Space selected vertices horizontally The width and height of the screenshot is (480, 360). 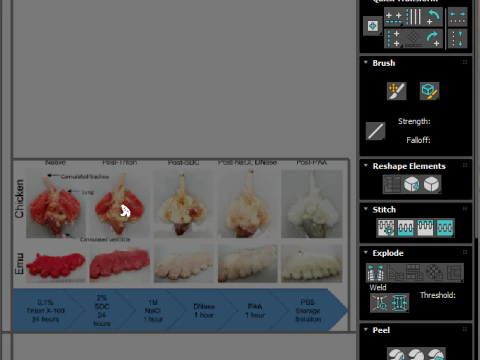coord(457,18)
